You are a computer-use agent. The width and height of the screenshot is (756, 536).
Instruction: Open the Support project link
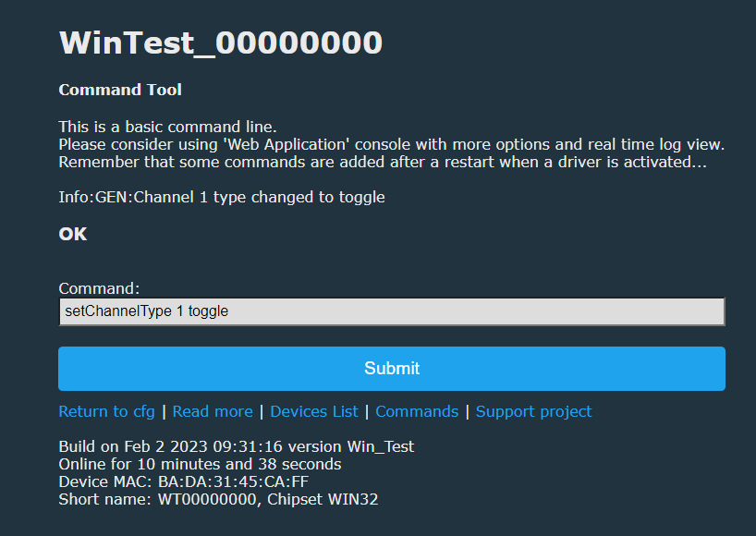point(533,411)
